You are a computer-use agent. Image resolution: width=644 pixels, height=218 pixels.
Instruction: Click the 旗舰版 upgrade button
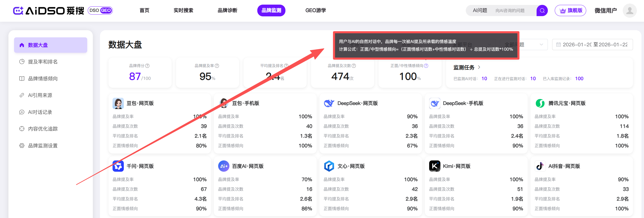click(x=570, y=10)
